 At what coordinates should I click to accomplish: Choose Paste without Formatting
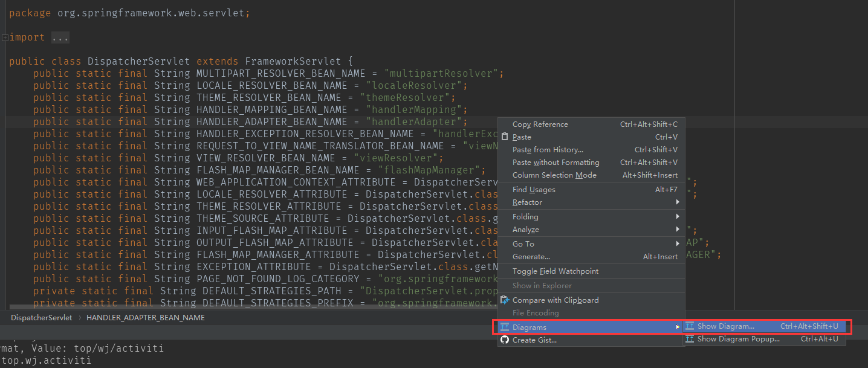click(591, 163)
